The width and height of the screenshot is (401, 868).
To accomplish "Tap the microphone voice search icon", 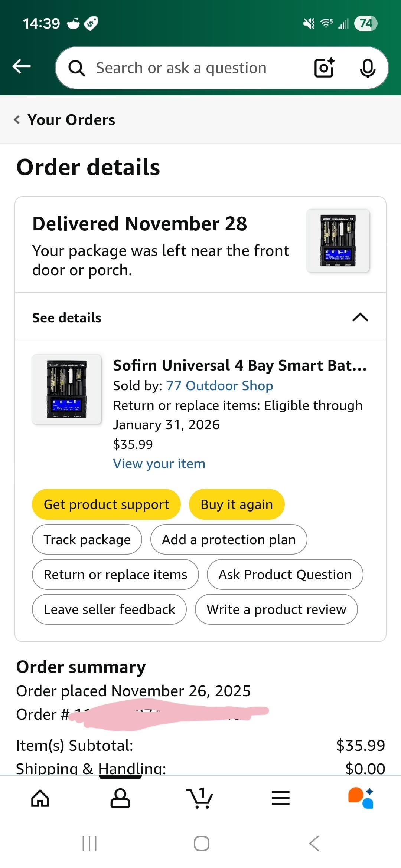I will [x=368, y=68].
